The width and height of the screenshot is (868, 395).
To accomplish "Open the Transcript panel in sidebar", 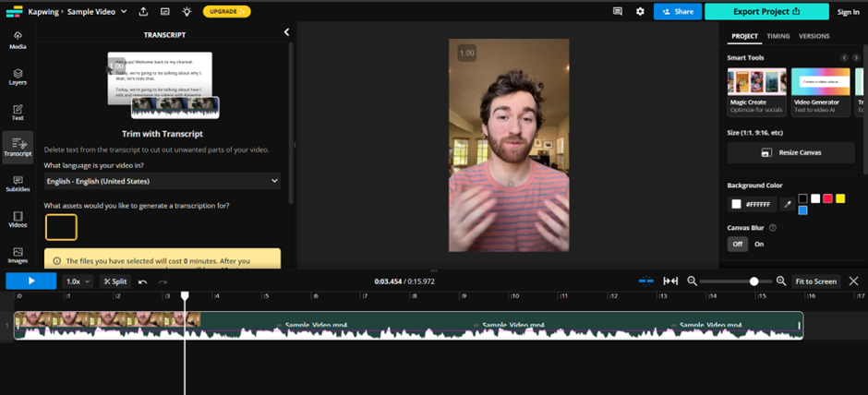I will (x=18, y=148).
